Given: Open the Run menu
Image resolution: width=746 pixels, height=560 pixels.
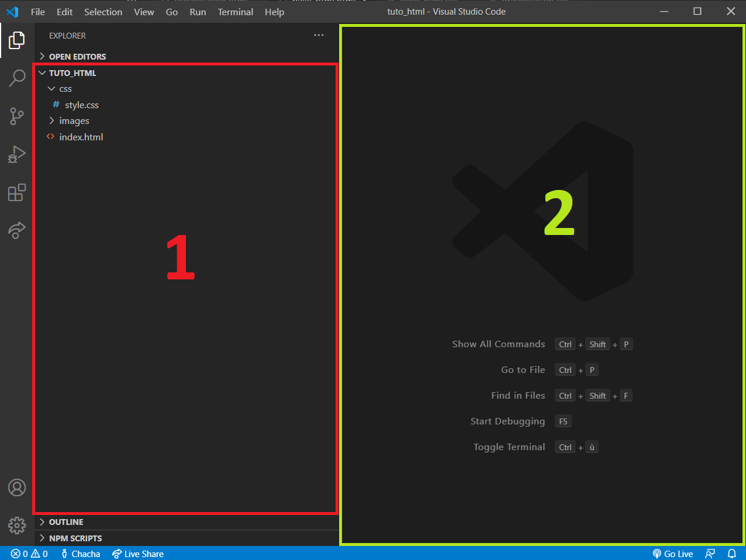Looking at the screenshot, I should [x=198, y=12].
